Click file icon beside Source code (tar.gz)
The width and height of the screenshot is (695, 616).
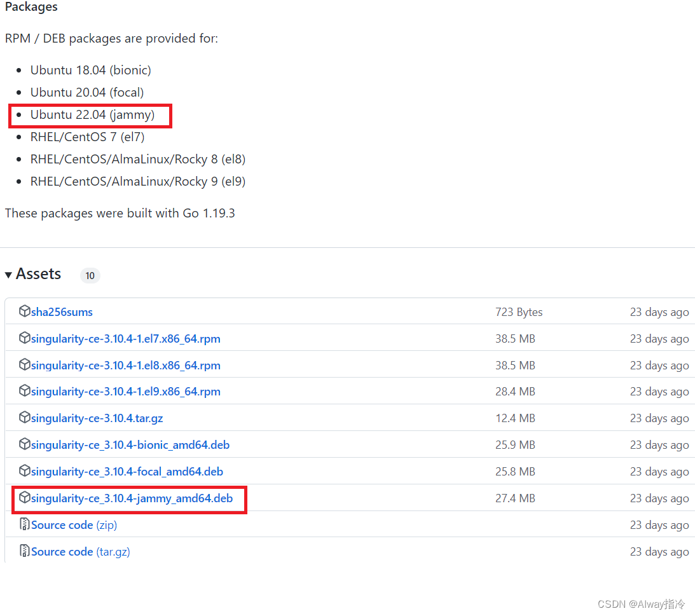tap(24, 551)
